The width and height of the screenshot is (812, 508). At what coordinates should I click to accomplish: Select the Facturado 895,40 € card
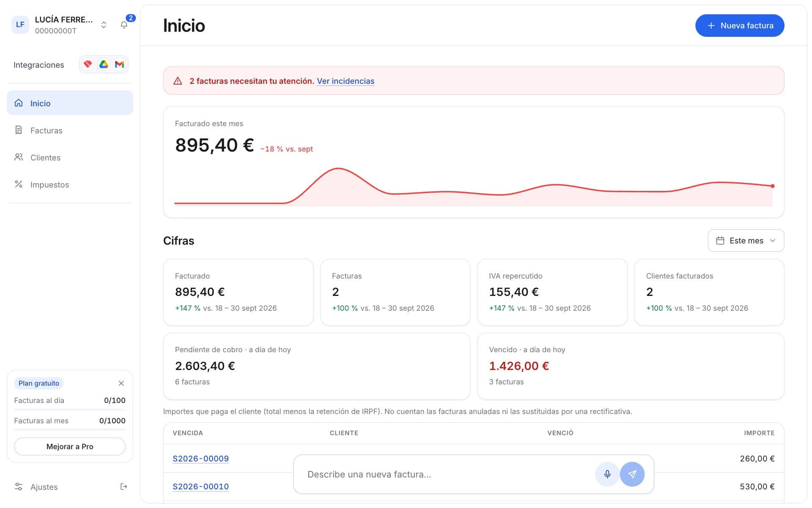(x=238, y=292)
